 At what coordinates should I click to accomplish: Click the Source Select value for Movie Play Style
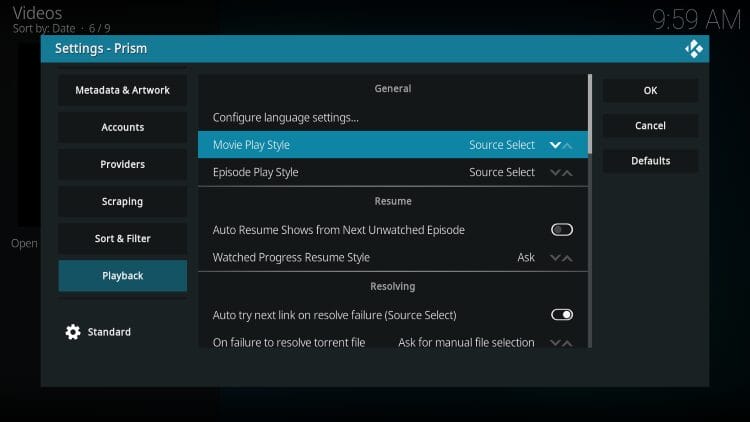[x=502, y=144]
